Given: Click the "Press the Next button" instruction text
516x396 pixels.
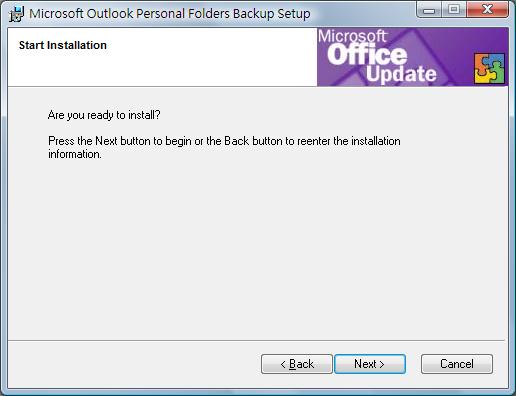Looking at the screenshot, I should [224, 147].
